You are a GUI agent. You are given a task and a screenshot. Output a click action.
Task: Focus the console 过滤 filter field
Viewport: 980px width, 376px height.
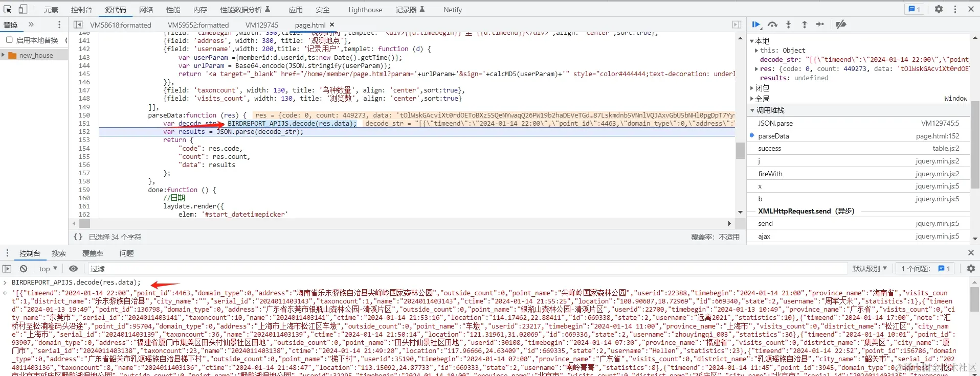[467, 269]
